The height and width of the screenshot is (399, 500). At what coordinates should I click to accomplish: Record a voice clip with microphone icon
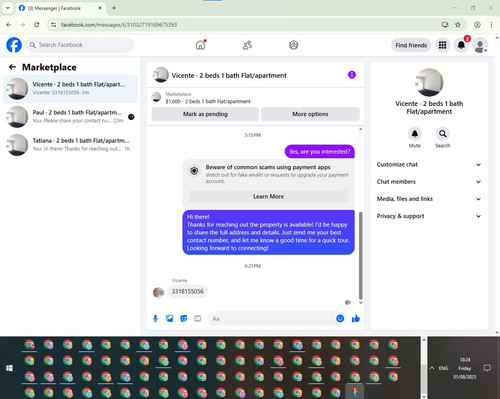155,319
